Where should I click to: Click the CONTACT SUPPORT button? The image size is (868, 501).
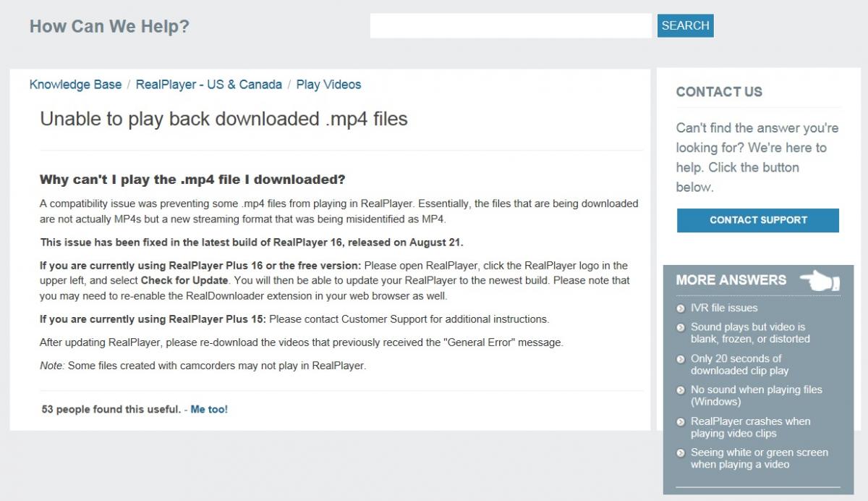(x=758, y=220)
